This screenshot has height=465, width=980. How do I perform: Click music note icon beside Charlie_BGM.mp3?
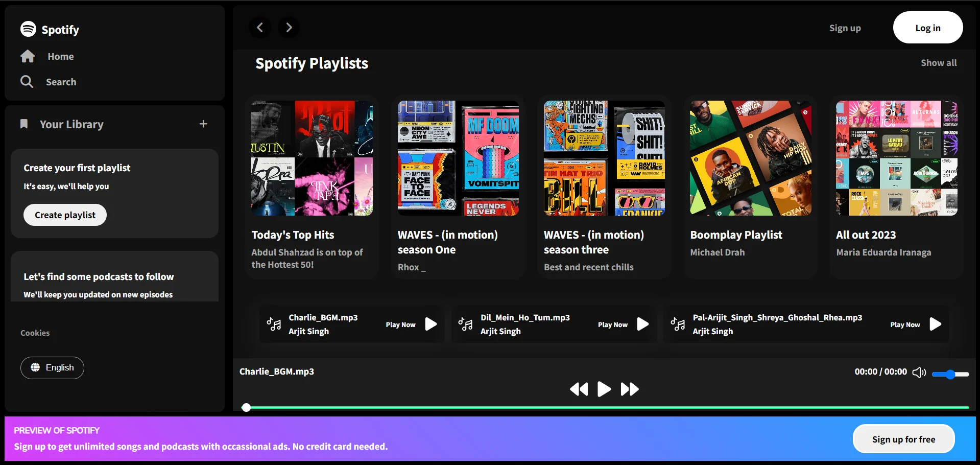(x=274, y=324)
